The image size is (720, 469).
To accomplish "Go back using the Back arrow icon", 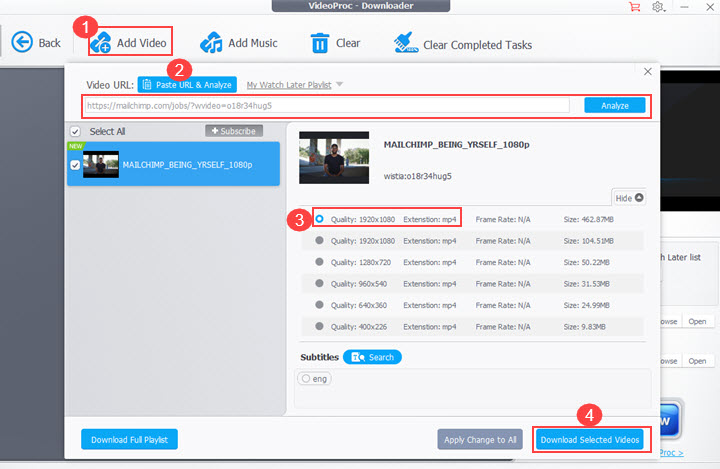I will click(x=22, y=43).
